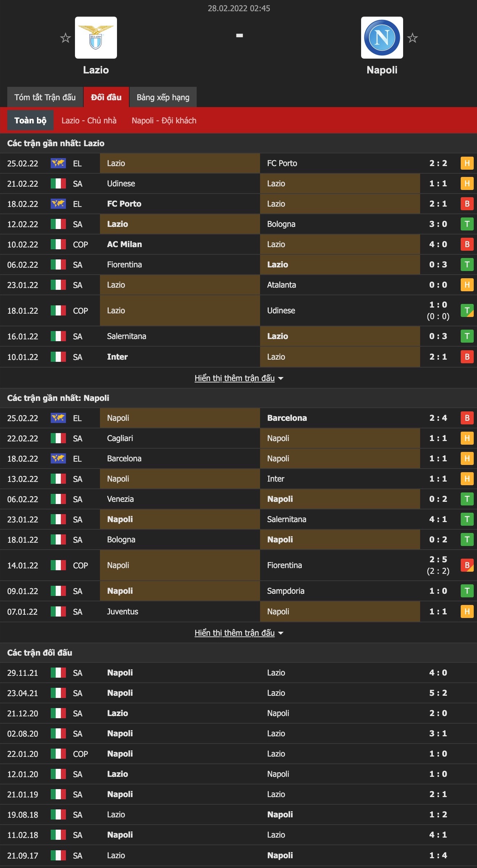Click the match date 28.02.2022 02:45
The width and height of the screenshot is (477, 868).
click(239, 8)
